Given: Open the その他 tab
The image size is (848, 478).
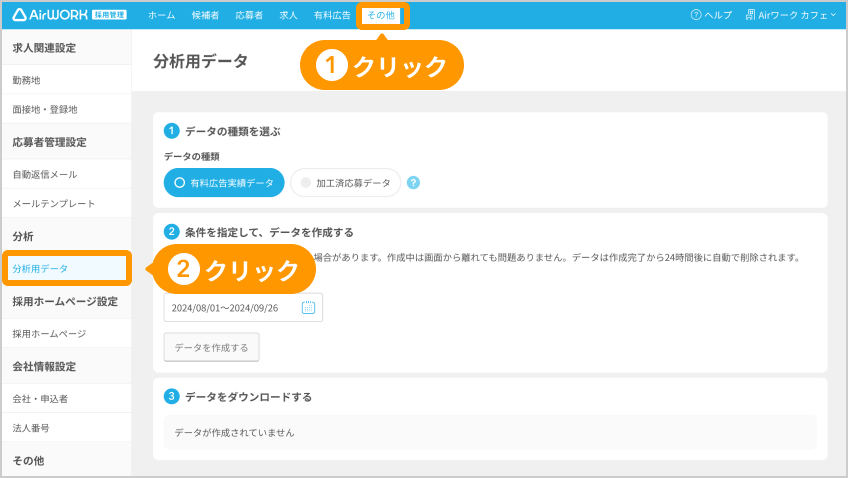Looking at the screenshot, I should pos(381,15).
